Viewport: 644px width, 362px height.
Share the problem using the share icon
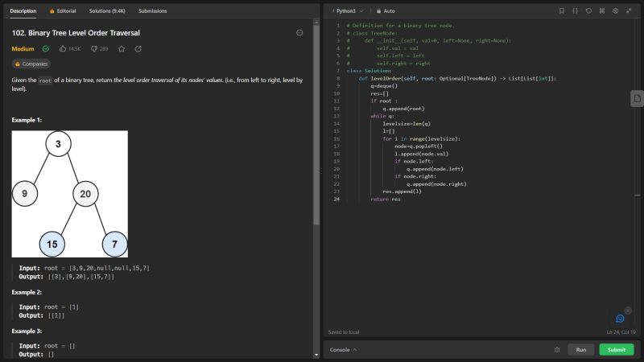138,49
